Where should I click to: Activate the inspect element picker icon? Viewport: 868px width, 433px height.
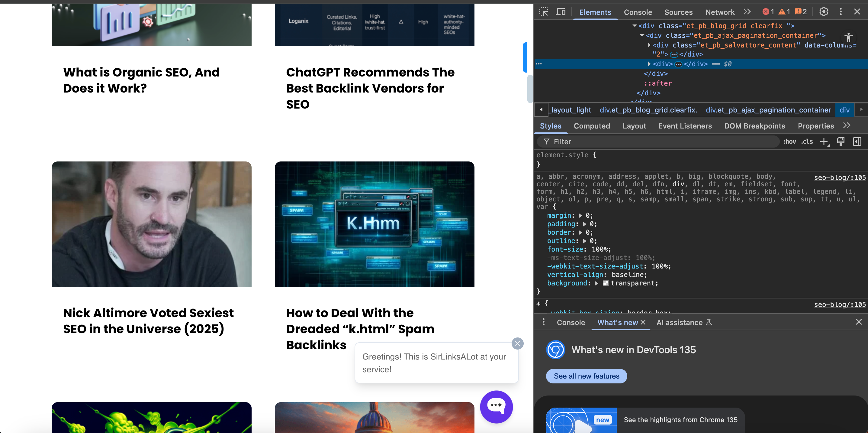(544, 12)
